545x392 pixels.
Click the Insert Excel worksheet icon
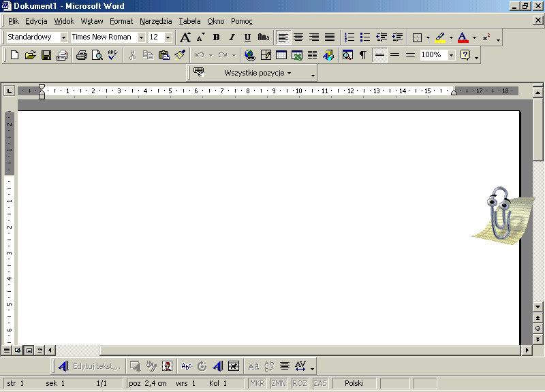tap(297, 55)
